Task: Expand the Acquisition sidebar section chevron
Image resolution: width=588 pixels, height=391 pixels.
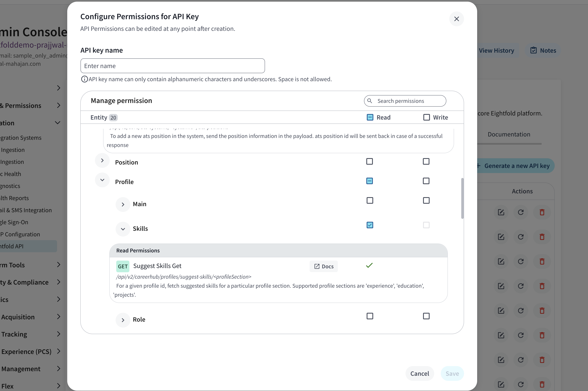Action: pos(59,317)
